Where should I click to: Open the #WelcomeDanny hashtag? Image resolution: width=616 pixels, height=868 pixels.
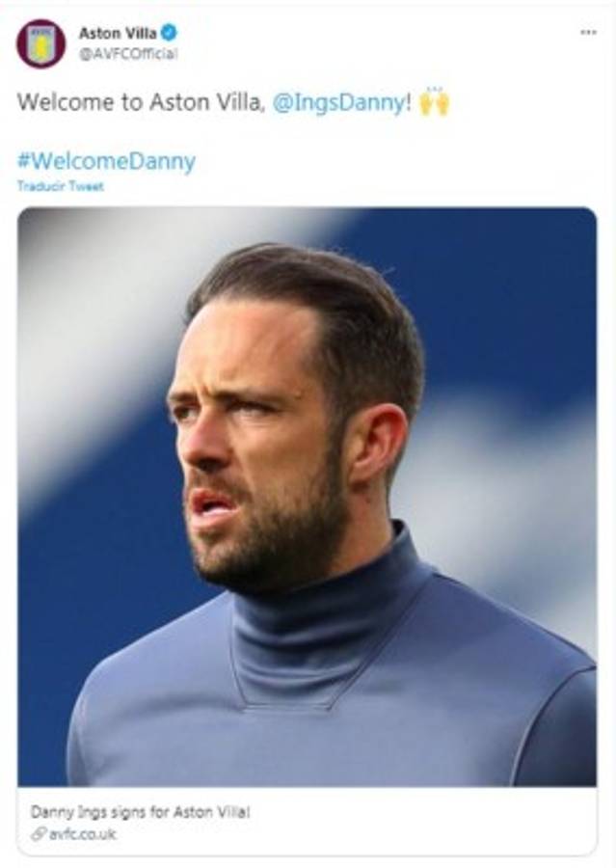(106, 162)
